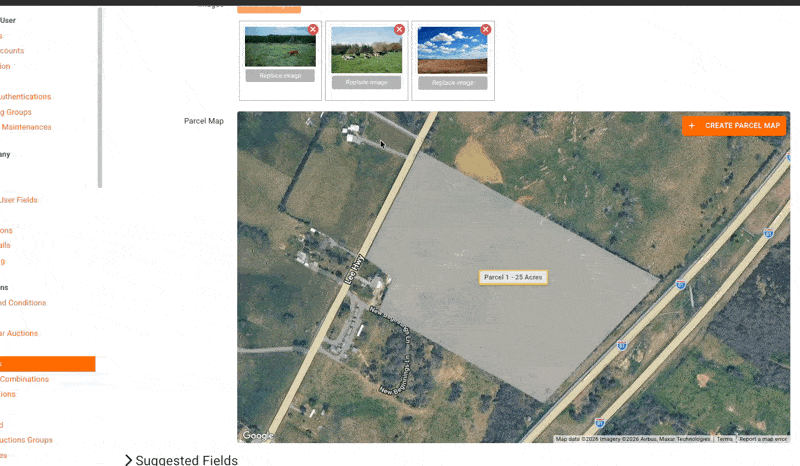Remove the first image with cow in field
This screenshot has width=800, height=466.
point(313,30)
